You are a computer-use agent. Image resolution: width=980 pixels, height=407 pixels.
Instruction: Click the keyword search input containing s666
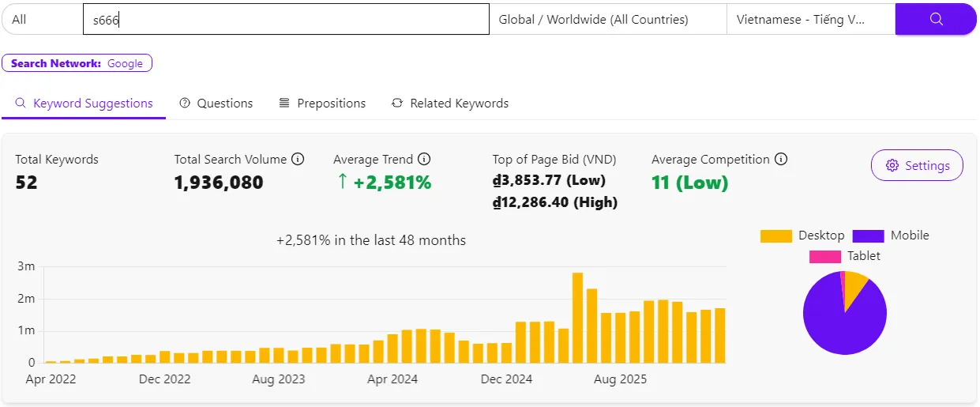coord(286,19)
